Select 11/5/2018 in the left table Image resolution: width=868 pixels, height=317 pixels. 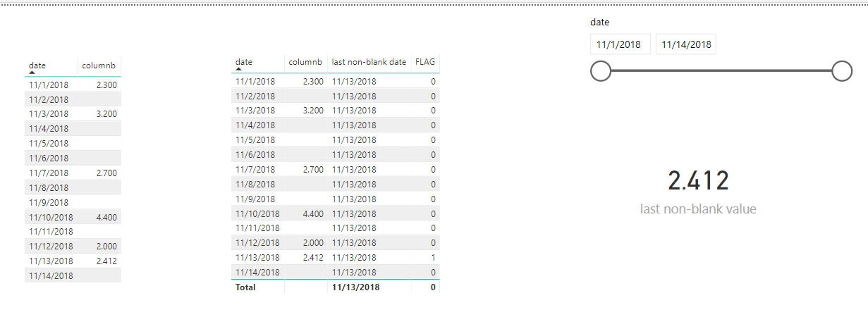click(x=49, y=143)
